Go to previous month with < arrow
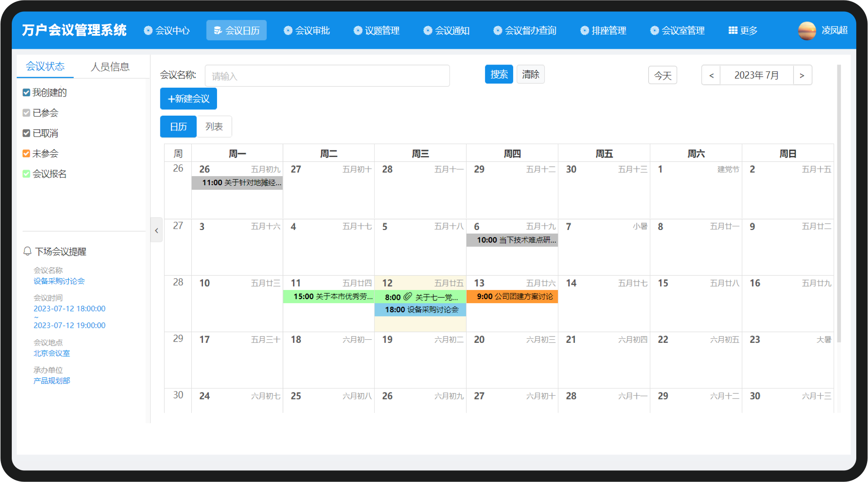 (x=711, y=75)
